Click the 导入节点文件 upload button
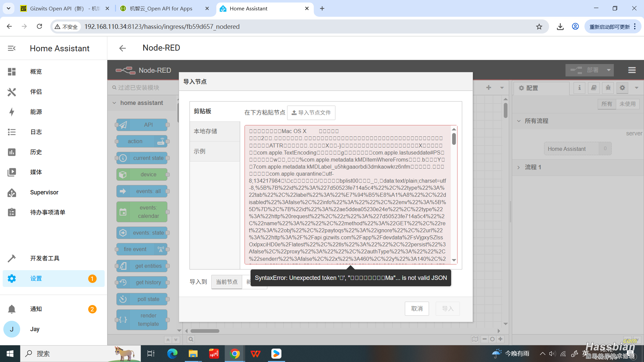Screen dimensions: 644x362 point(311,113)
